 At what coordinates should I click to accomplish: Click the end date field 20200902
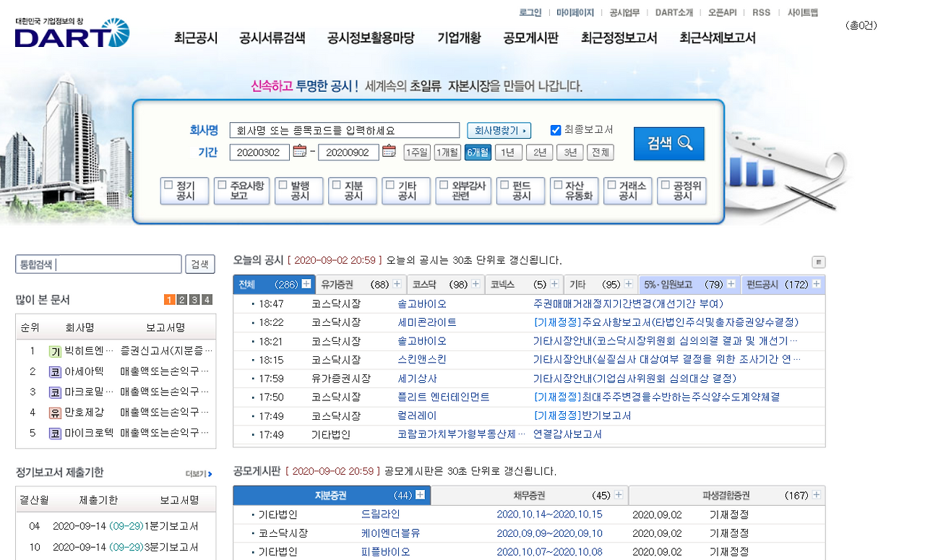tap(348, 152)
